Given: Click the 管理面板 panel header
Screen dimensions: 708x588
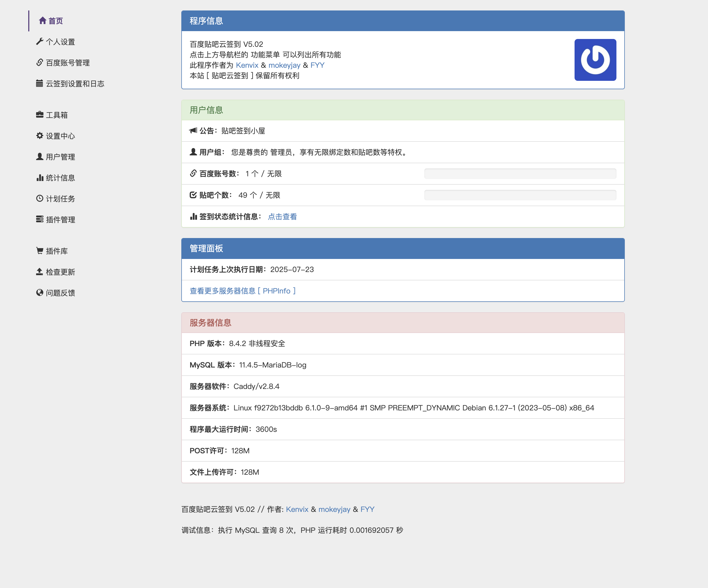Looking at the screenshot, I should tap(403, 248).
